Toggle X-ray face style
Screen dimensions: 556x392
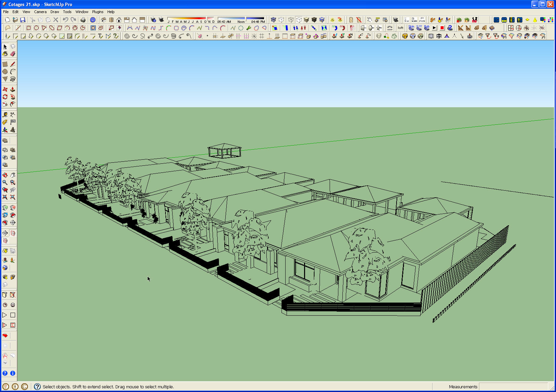pos(273,20)
